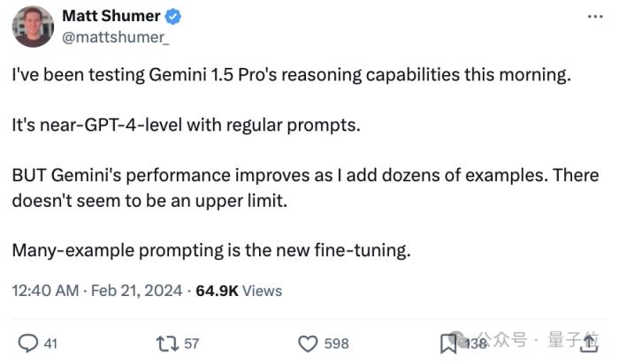Click the reply speech bubble icon
The image size is (619, 364).
(x=28, y=343)
